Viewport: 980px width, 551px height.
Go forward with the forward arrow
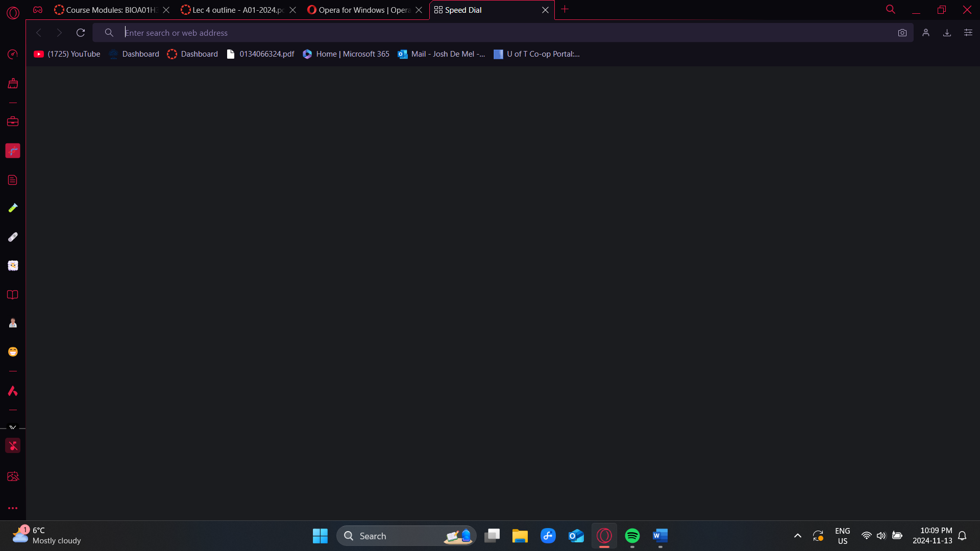(59, 33)
